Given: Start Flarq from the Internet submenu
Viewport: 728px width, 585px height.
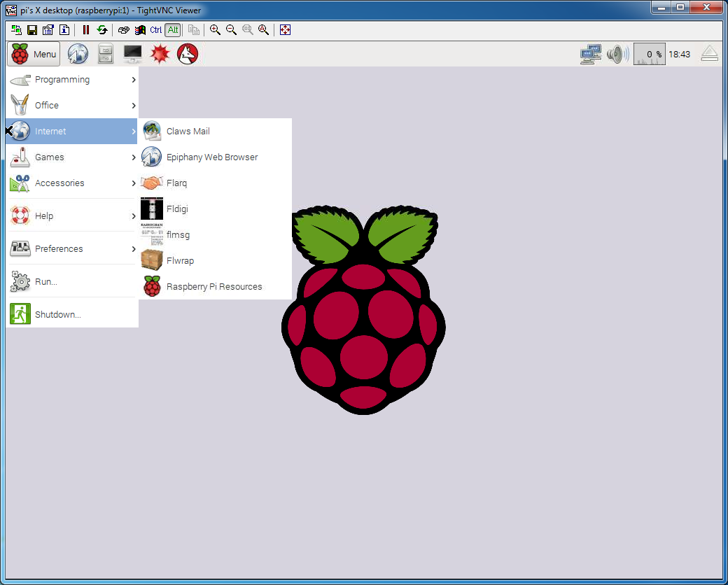Looking at the screenshot, I should tap(216, 183).
